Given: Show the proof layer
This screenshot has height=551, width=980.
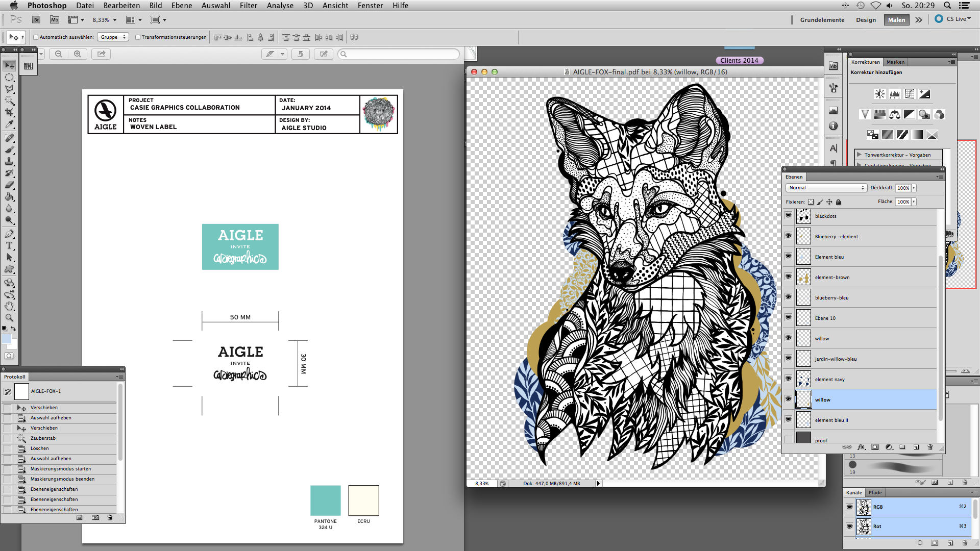Looking at the screenshot, I should pyautogui.click(x=788, y=439).
